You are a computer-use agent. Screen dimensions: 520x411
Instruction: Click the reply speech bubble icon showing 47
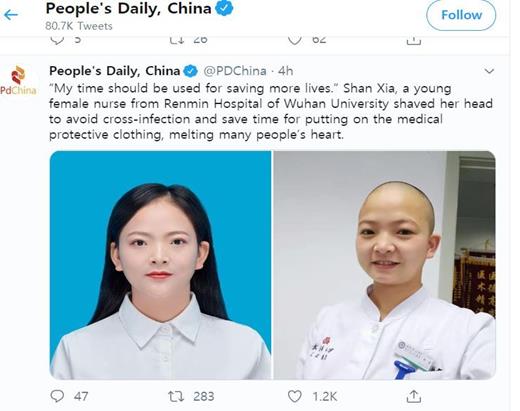pyautogui.click(x=57, y=396)
